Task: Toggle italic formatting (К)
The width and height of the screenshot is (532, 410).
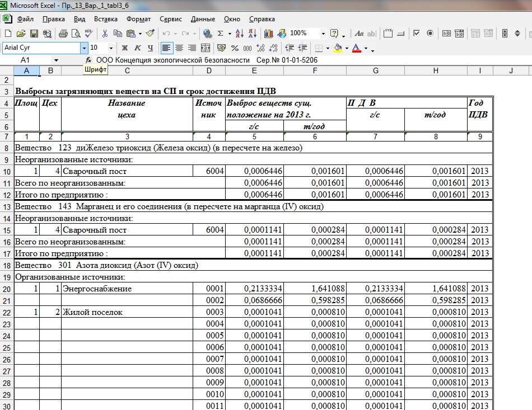Action: [x=138, y=48]
